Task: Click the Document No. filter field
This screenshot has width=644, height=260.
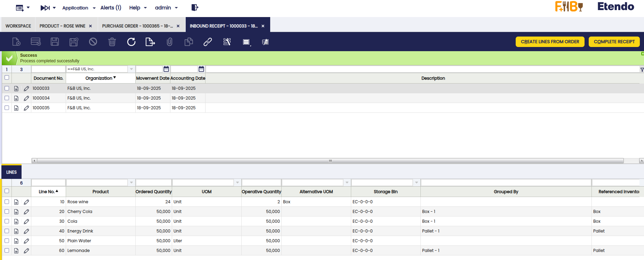Action: pyautogui.click(x=49, y=69)
